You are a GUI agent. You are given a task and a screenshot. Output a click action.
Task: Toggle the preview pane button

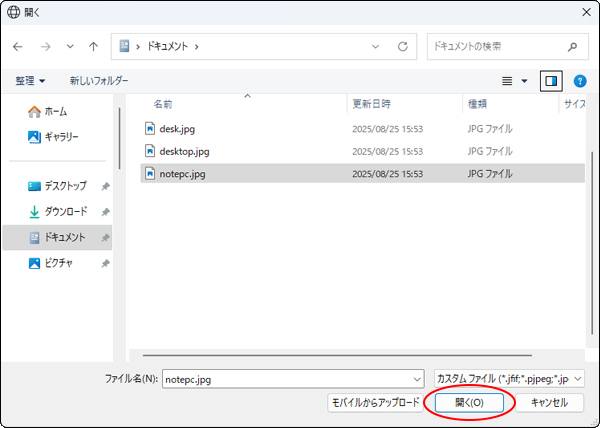pyautogui.click(x=550, y=80)
